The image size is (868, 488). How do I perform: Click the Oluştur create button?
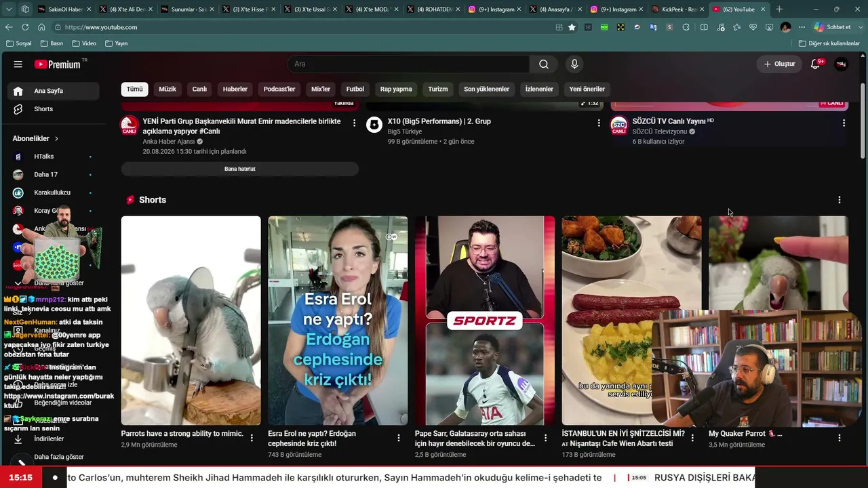780,64
